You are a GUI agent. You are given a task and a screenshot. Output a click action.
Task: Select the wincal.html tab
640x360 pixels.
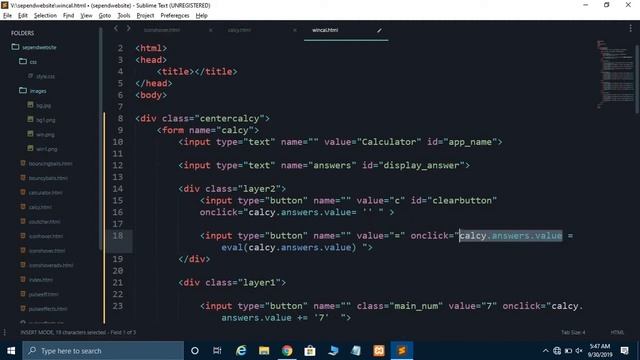[x=325, y=30]
